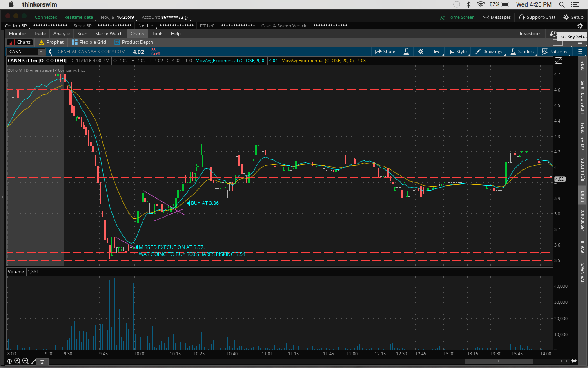Open the Messages panel
Image resolution: width=588 pixels, height=368 pixels.
(497, 17)
